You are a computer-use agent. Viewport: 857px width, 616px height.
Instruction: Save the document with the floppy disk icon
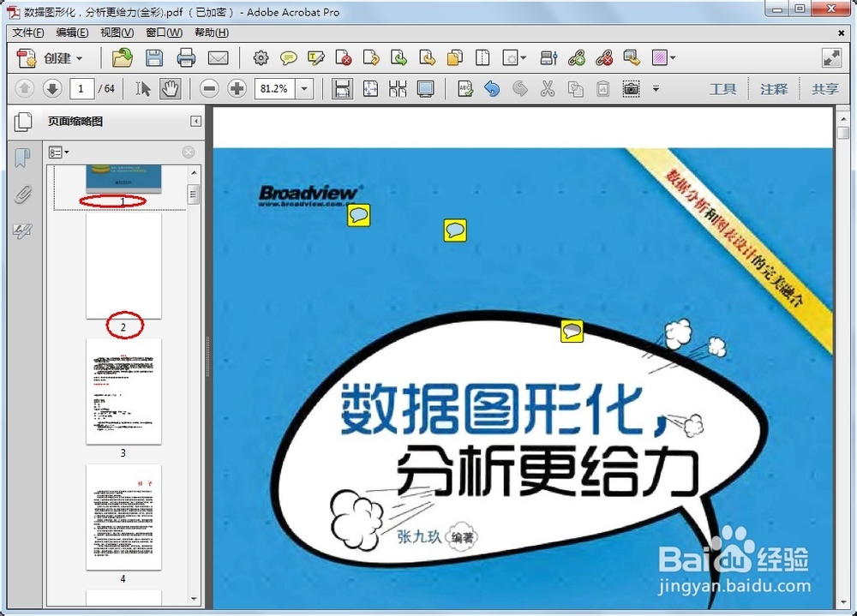(154, 58)
